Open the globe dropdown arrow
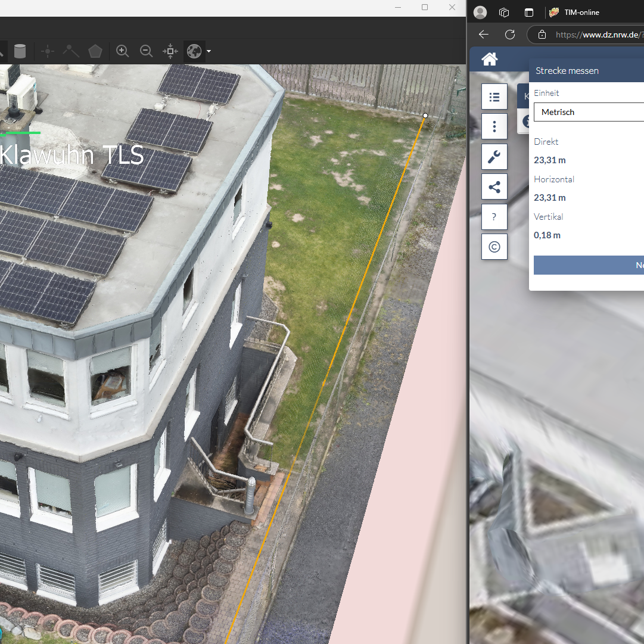644x644 pixels. [209, 51]
